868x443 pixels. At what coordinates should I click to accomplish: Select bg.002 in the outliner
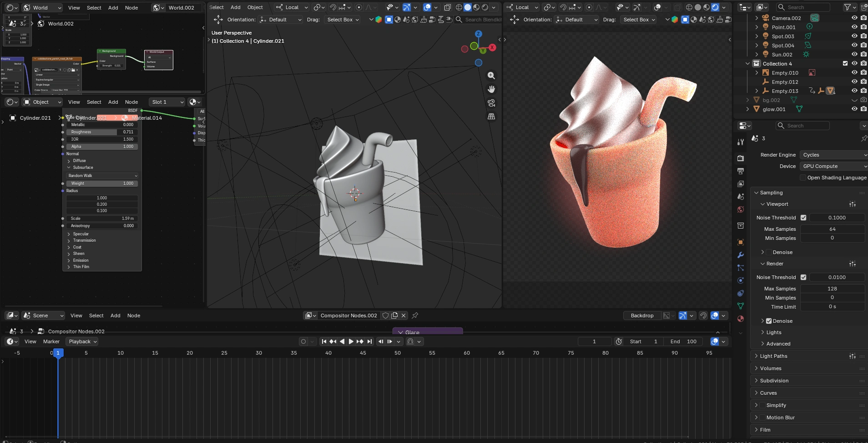coord(772,100)
